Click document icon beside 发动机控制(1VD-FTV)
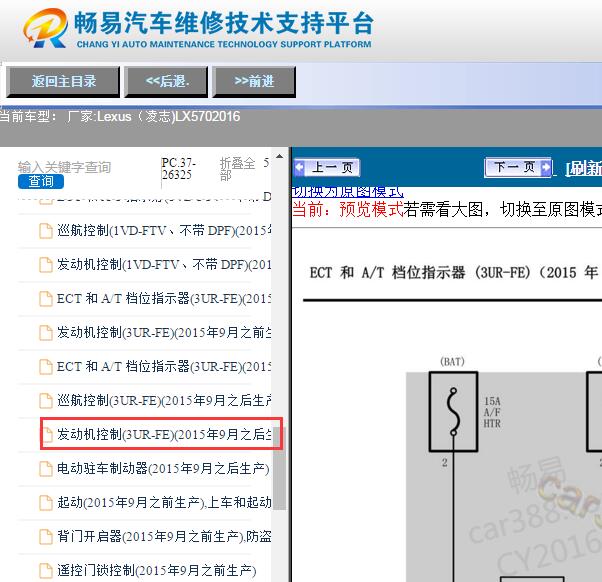The image size is (602, 582). tap(46, 265)
